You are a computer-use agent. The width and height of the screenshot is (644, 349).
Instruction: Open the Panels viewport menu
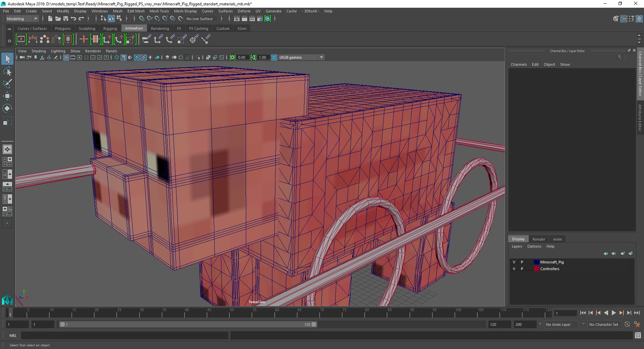coord(111,51)
